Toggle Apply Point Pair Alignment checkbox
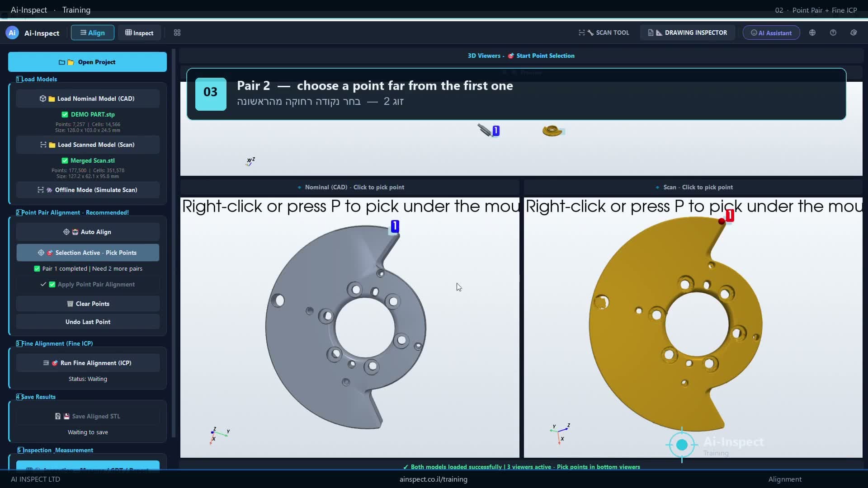This screenshot has width=868, height=488. (x=52, y=284)
